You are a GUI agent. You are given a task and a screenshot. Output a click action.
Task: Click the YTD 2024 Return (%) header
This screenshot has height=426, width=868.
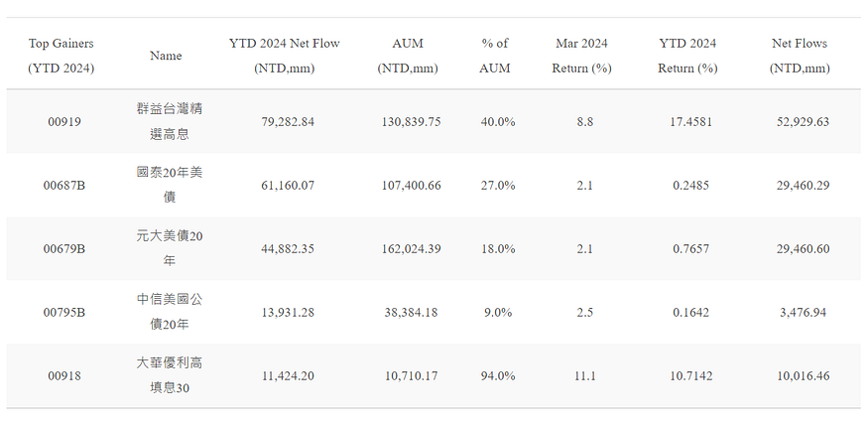coord(687,56)
